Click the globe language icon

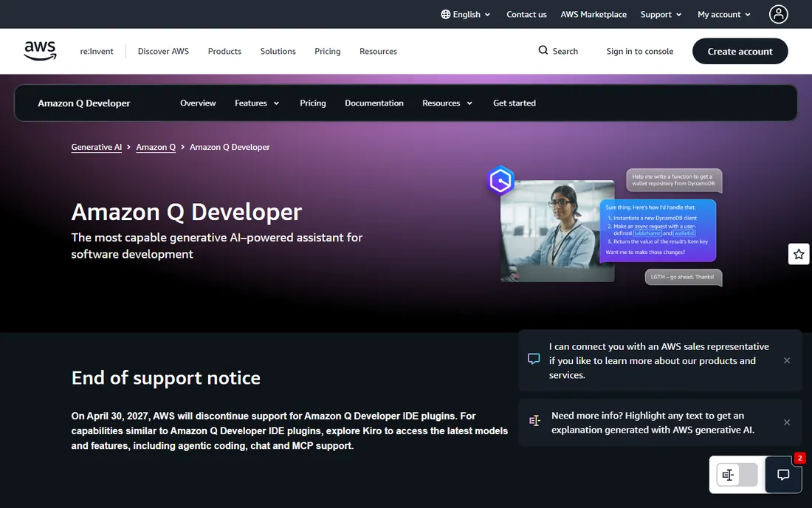pyautogui.click(x=445, y=15)
